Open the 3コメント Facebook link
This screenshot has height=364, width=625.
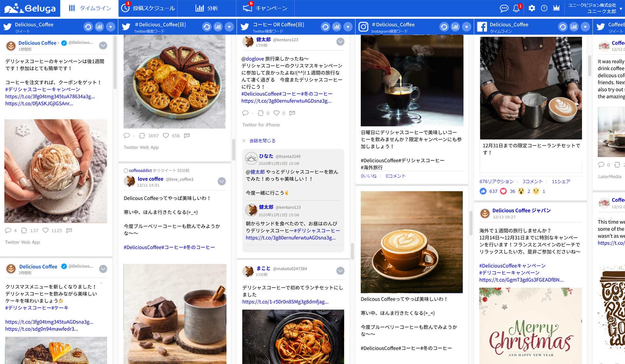pyautogui.click(x=533, y=182)
